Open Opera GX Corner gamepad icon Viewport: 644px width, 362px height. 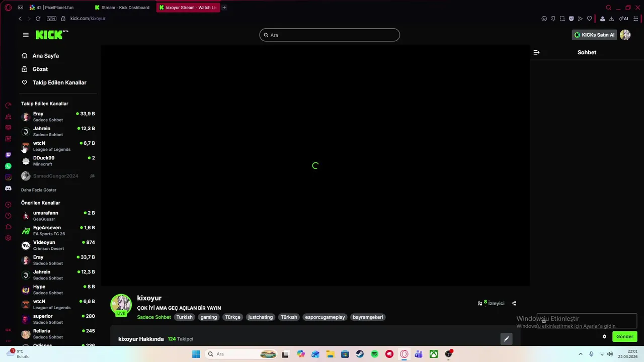(20, 8)
